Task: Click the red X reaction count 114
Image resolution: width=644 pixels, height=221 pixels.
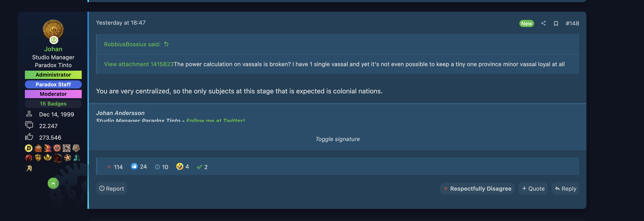Action: click(115, 167)
